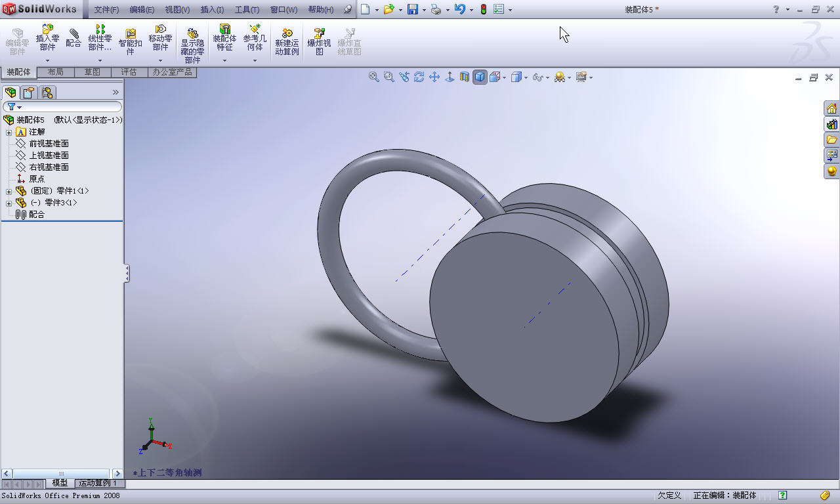
Task: Save the assembly with the floppy icon
Action: pos(413,10)
